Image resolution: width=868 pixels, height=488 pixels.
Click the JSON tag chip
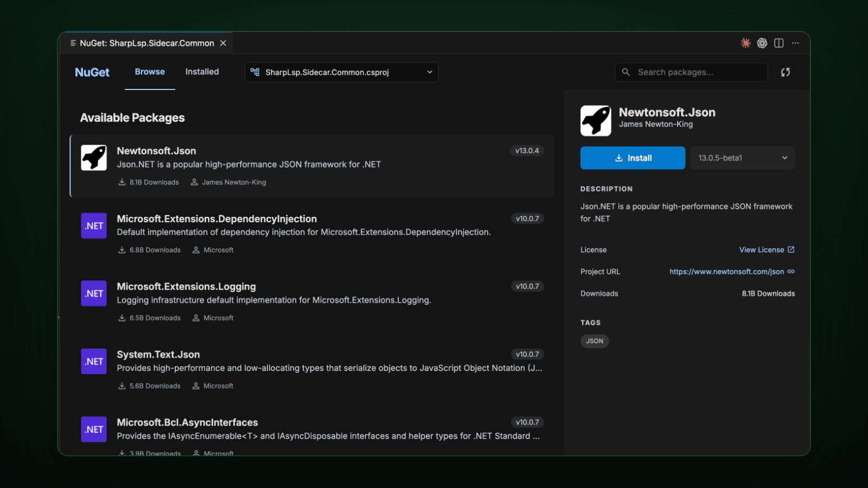click(595, 341)
